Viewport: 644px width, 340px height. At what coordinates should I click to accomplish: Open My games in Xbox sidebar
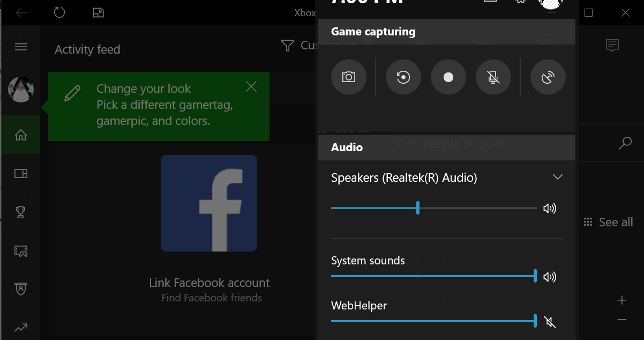point(21,174)
